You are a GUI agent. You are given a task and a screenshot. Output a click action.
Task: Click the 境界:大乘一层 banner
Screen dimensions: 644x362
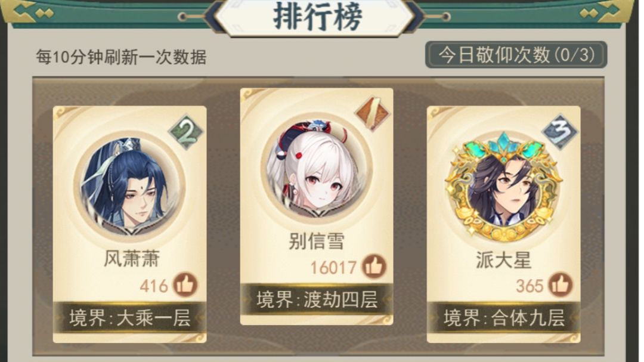coord(129,318)
